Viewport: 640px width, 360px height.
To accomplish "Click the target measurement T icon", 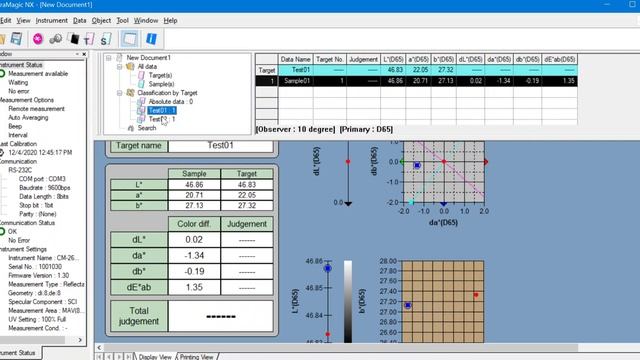I will click(89, 39).
